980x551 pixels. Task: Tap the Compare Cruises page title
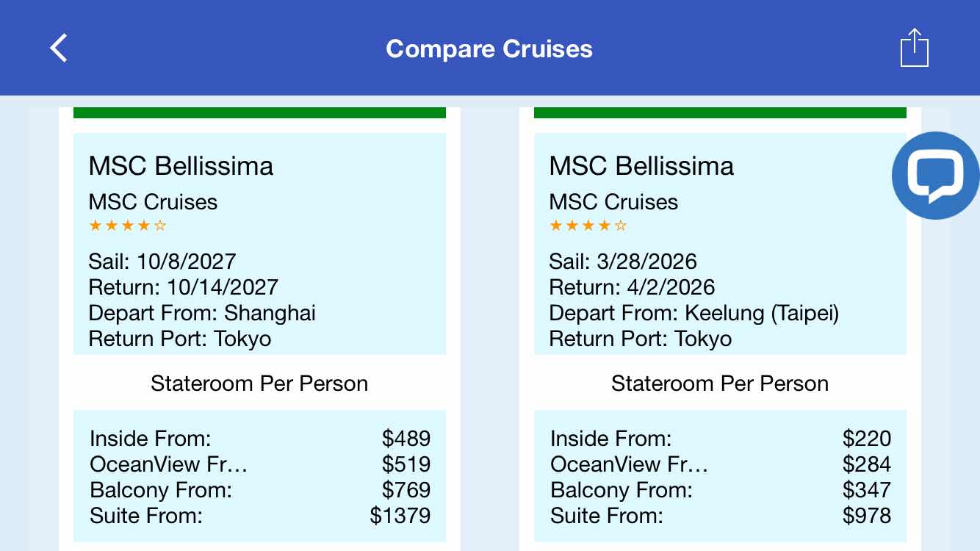click(x=489, y=48)
